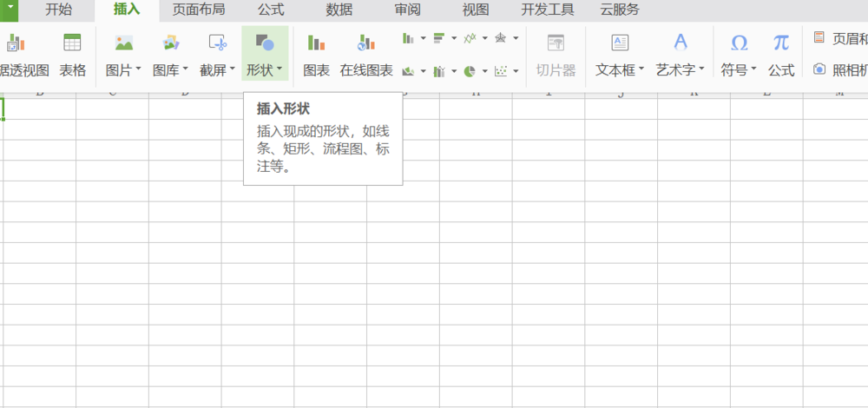
Task: Open the radar chart type dropdown arrow
Action: [x=516, y=38]
